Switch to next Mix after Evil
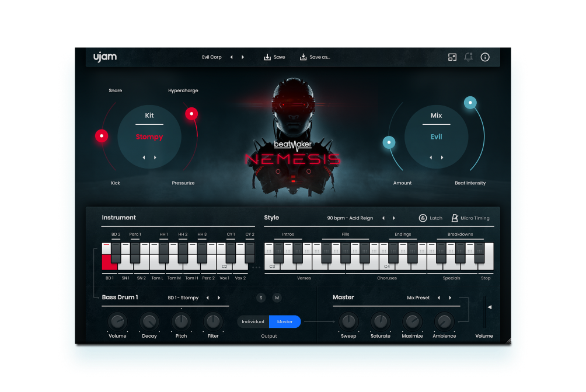The width and height of the screenshot is (586, 392). pos(442,157)
